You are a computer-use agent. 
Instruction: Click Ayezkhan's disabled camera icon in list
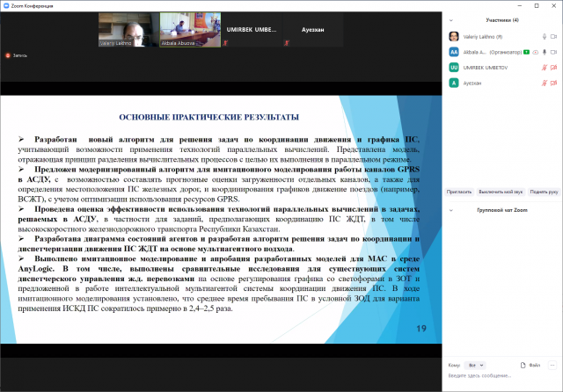tap(553, 83)
